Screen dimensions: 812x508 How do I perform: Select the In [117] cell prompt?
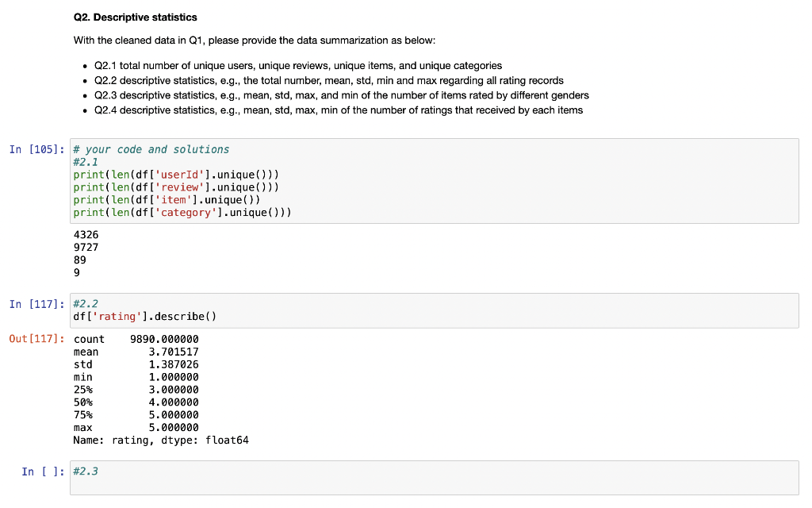36,304
